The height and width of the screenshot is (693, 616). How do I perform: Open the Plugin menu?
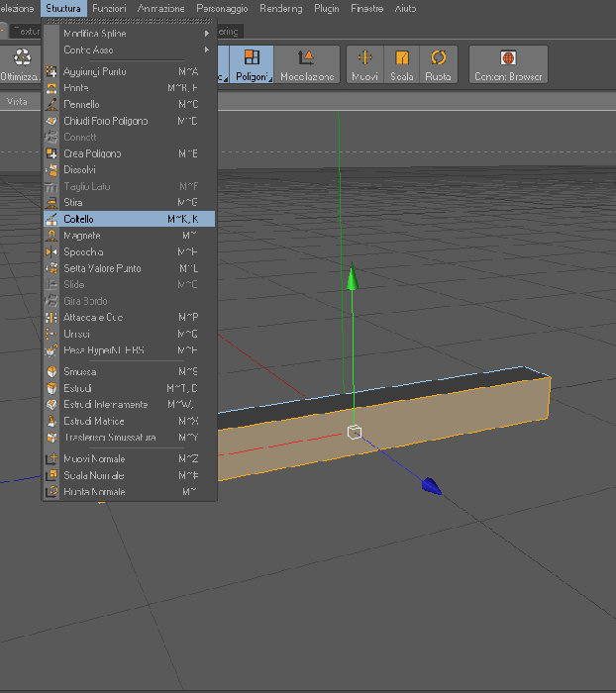click(327, 8)
